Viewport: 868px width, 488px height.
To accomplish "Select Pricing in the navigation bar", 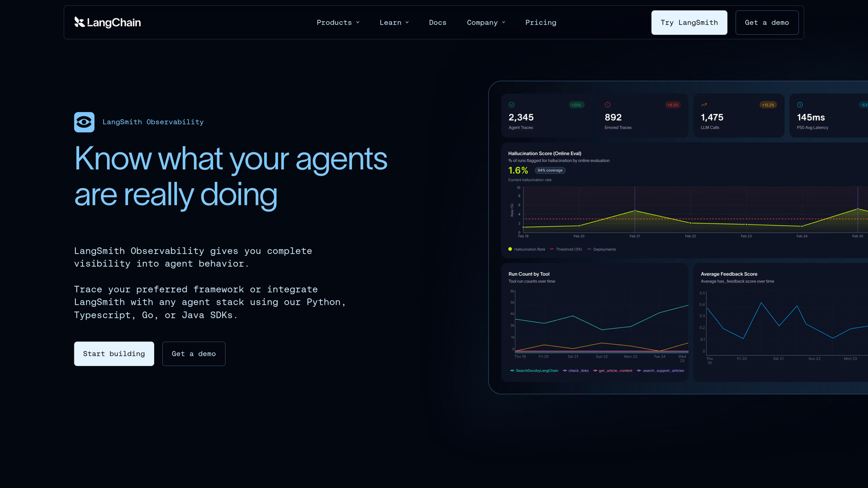I will (x=540, y=22).
